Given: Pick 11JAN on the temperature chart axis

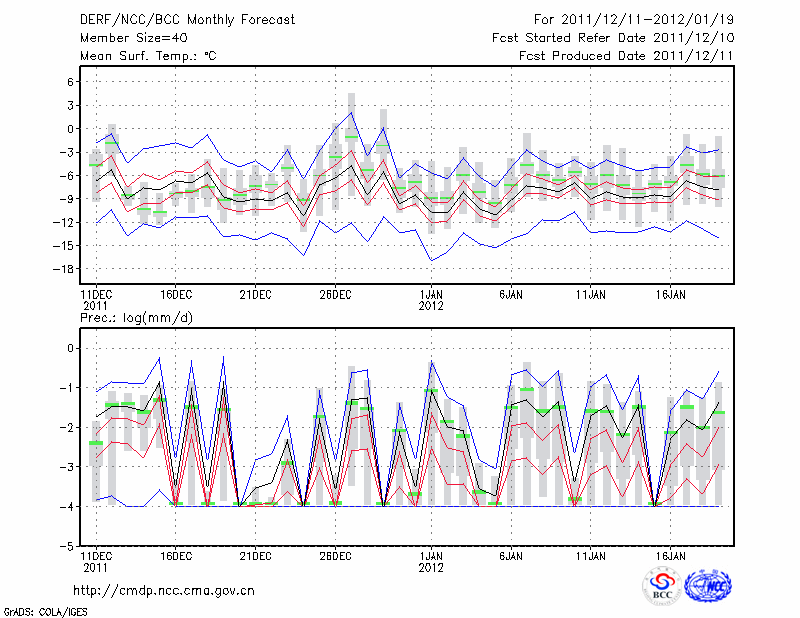Looking at the screenshot, I should [591, 294].
